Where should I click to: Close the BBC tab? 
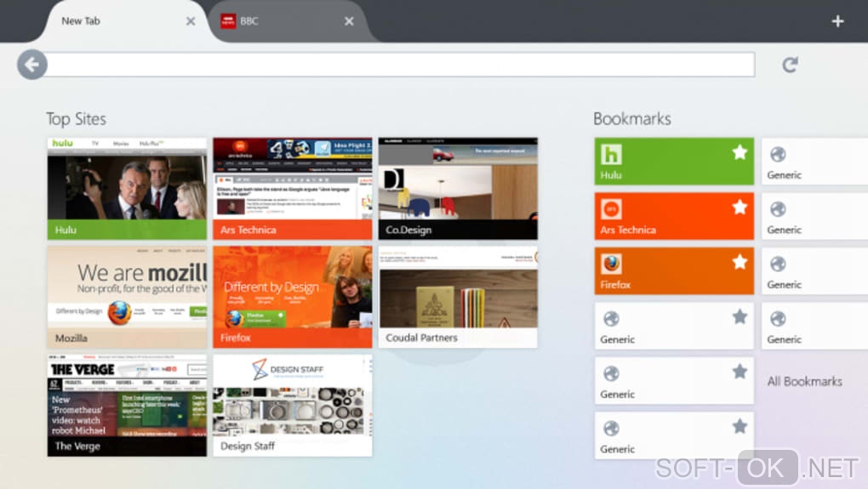(349, 21)
